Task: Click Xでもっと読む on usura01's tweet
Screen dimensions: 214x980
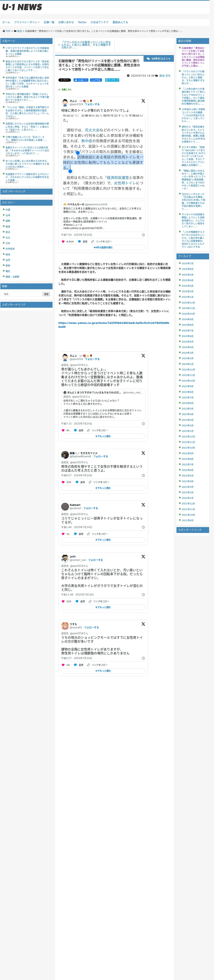Action: point(103,671)
